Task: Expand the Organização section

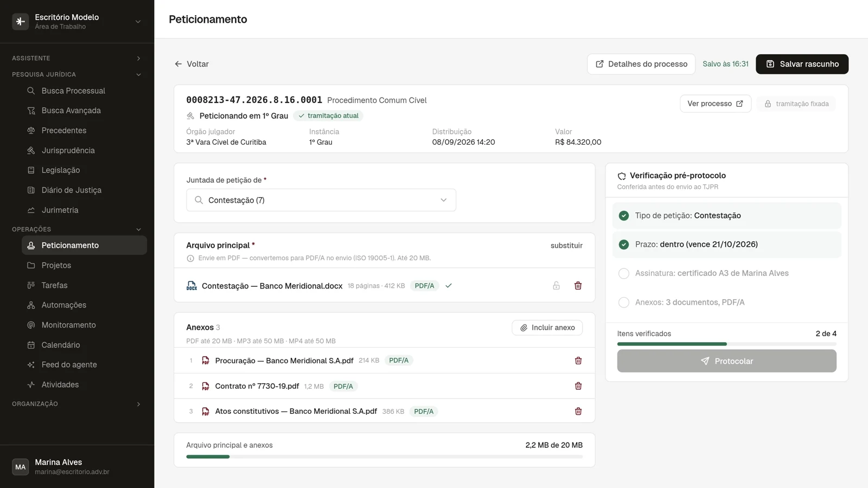Action: 77,404
